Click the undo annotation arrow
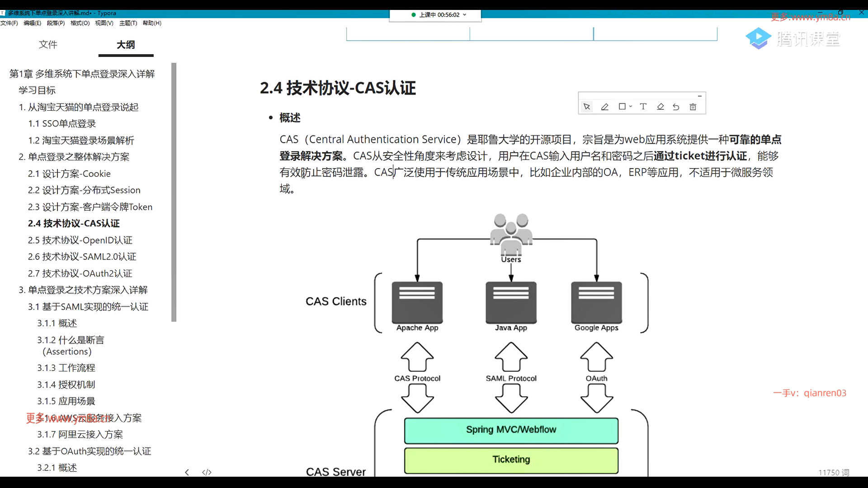The width and height of the screenshot is (868, 488). 676,107
